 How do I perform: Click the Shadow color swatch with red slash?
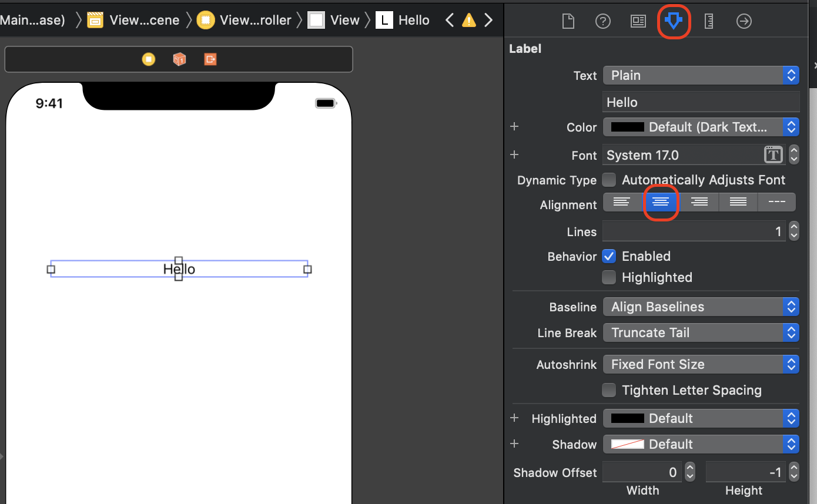(x=628, y=444)
